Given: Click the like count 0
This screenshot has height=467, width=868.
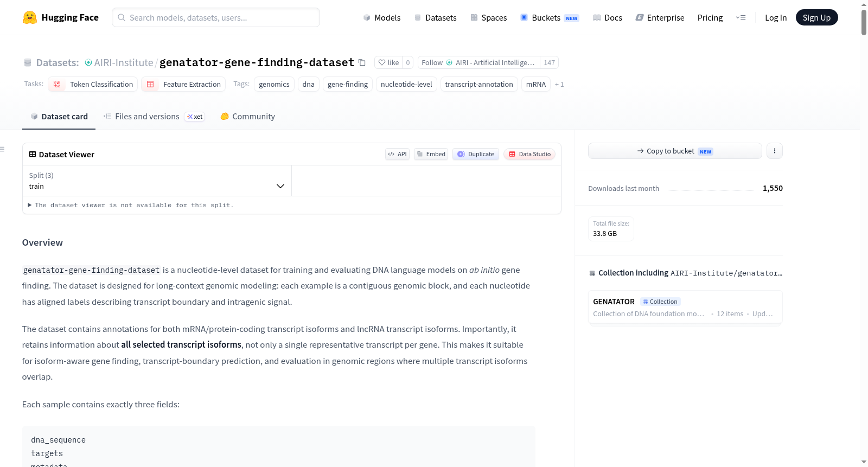Looking at the screenshot, I should [x=408, y=62].
